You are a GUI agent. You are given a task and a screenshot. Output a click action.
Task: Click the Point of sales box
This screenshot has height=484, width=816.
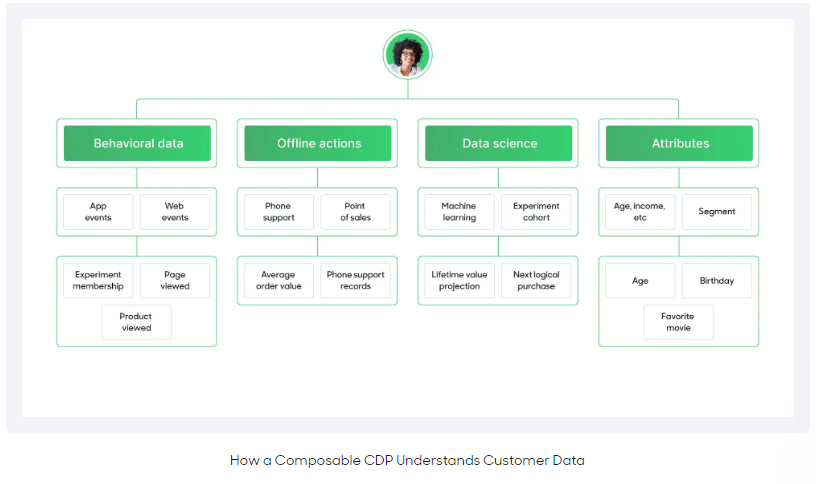355,212
